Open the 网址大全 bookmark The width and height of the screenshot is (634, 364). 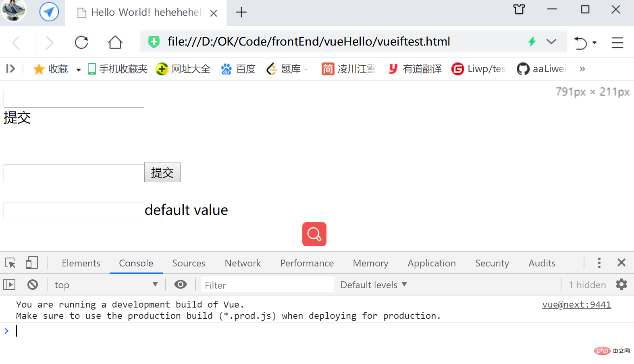click(x=183, y=69)
